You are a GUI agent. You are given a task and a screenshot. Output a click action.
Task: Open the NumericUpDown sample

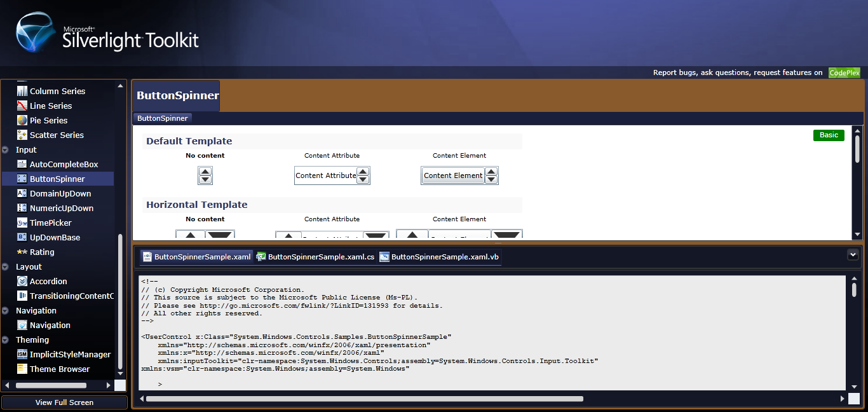click(62, 208)
